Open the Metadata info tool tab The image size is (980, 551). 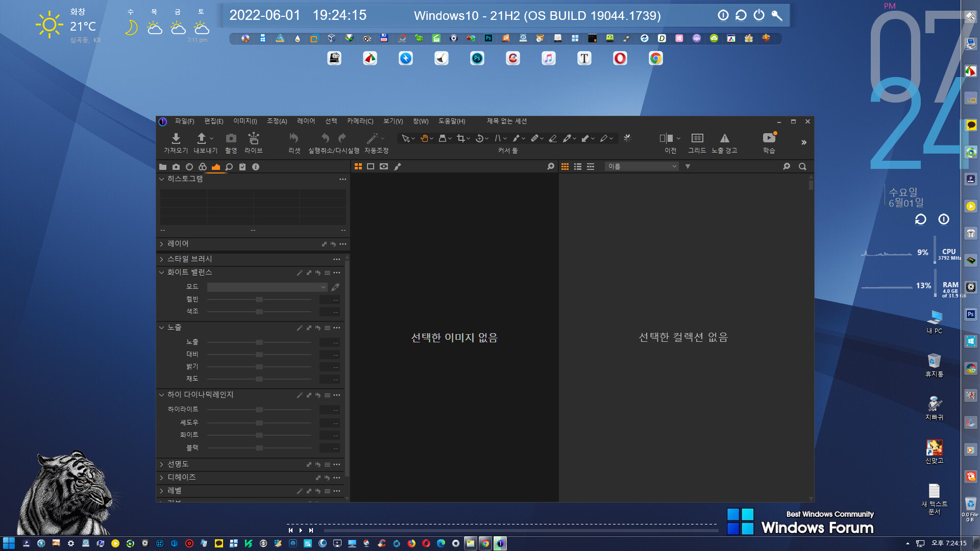click(x=256, y=167)
